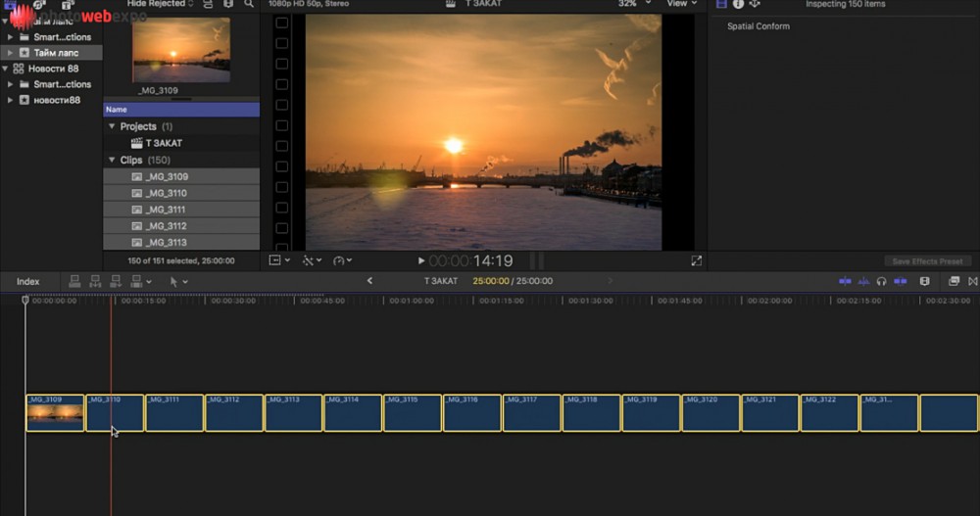Click the clip appearance filmstrip icon
Viewport: 980px width, 516px height.
click(924, 282)
